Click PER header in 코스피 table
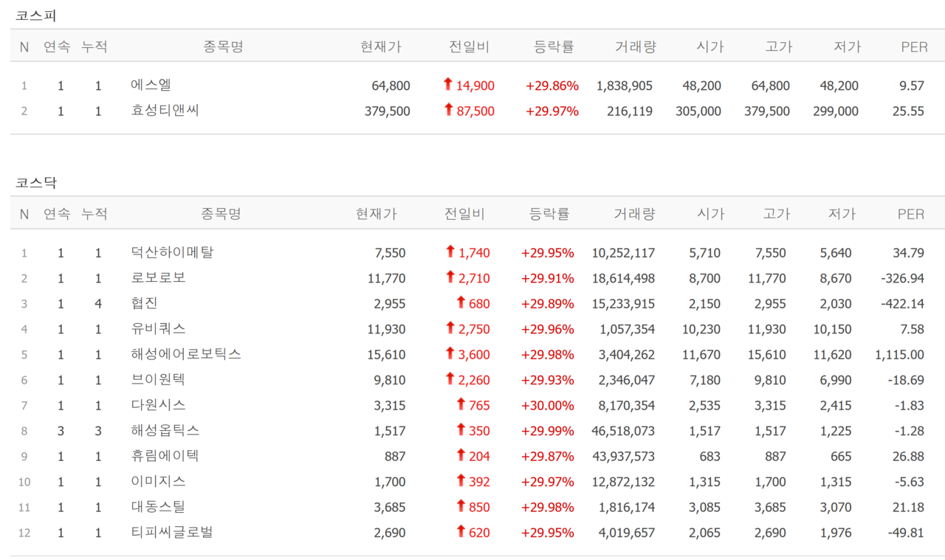 point(914,46)
